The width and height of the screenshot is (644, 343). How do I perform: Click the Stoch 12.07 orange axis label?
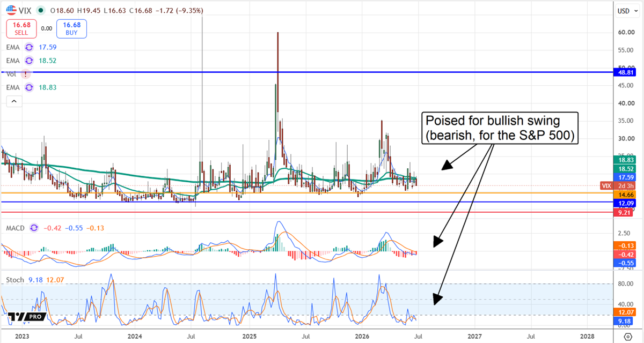[624, 312]
